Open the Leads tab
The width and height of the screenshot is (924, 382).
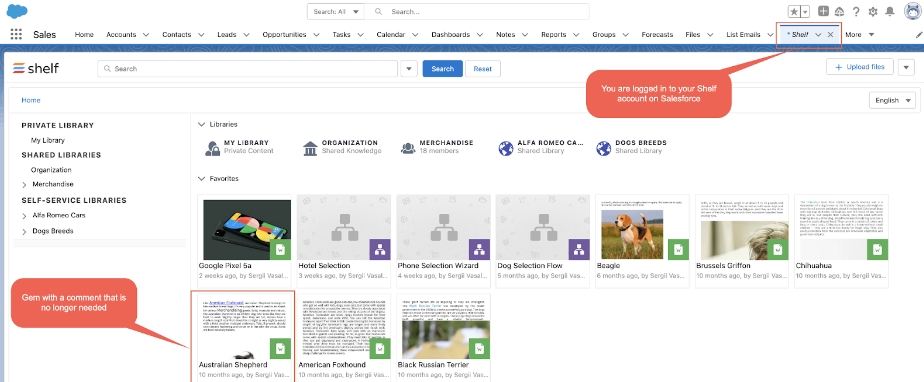227,35
